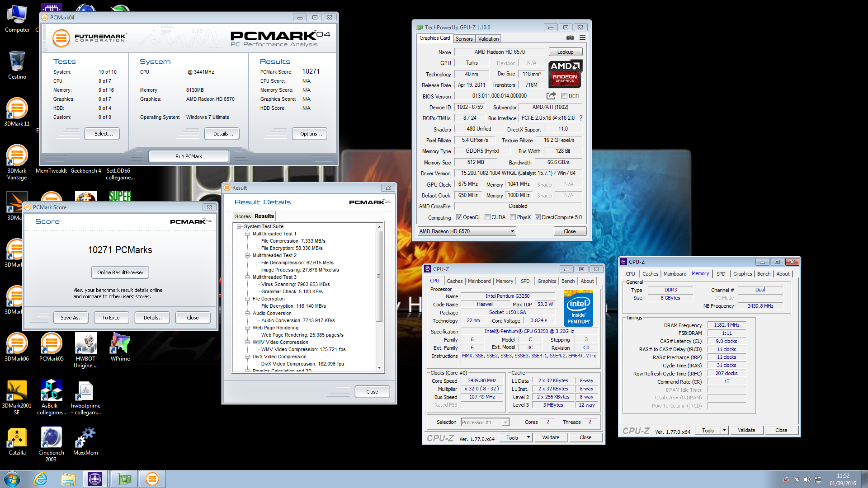Click Select... button under Tests

coord(102,134)
